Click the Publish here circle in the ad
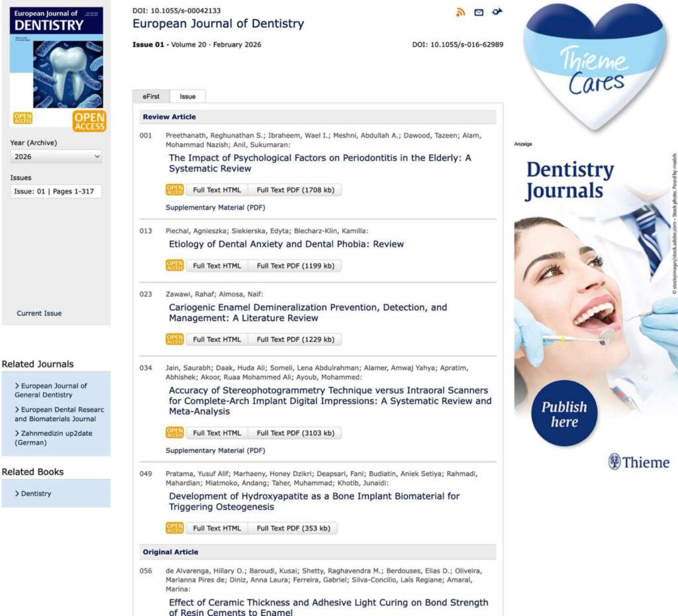Image resolution: width=678 pixels, height=616 pixels. tap(564, 413)
